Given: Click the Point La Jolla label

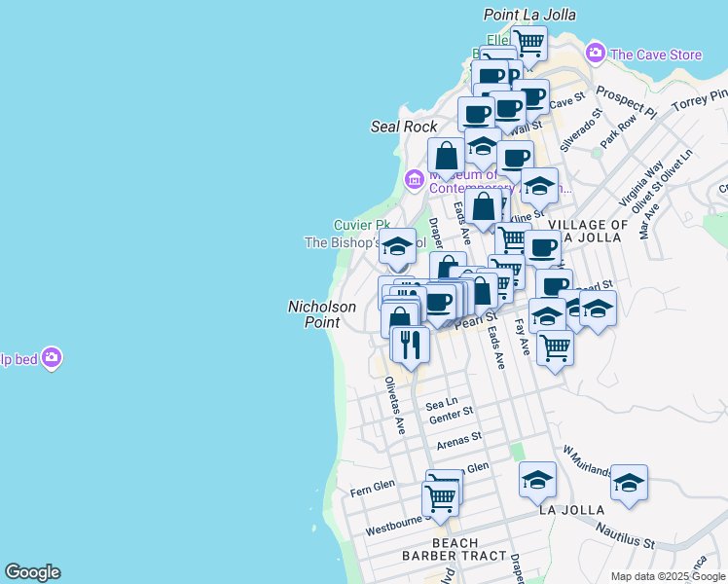Looking at the screenshot, I should 529,15.
